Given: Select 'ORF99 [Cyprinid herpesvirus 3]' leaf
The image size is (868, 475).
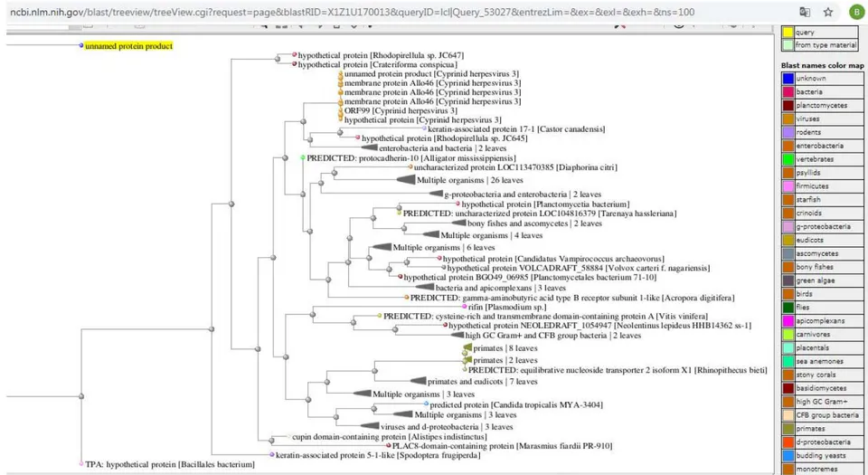Looking at the screenshot, I should coord(401,110).
